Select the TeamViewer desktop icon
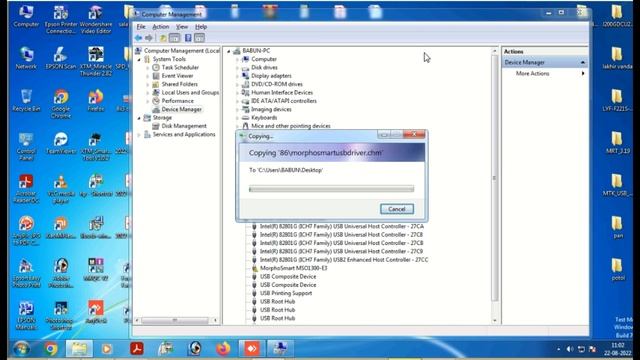Image resolution: width=640 pixels, height=360 pixels. click(x=60, y=143)
